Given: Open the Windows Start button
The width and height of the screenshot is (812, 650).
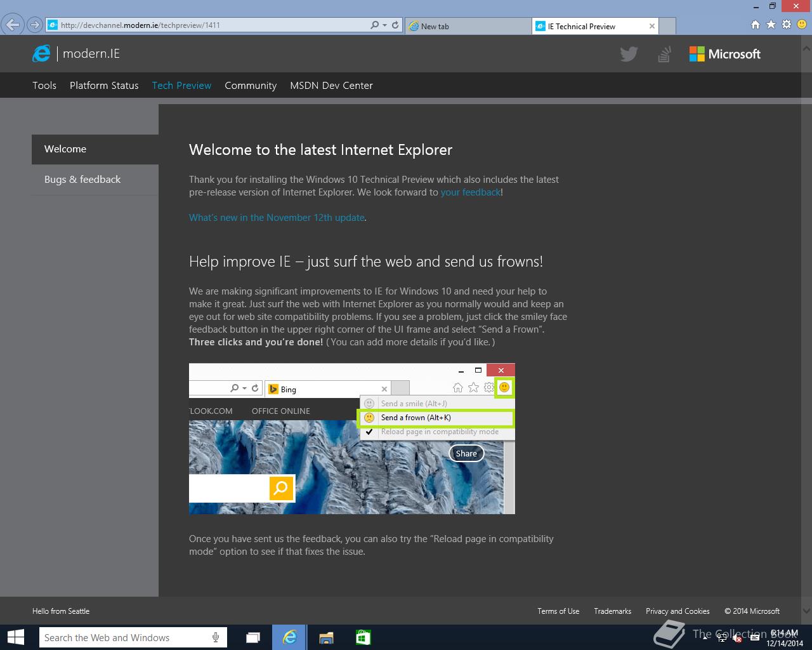Looking at the screenshot, I should point(16,637).
